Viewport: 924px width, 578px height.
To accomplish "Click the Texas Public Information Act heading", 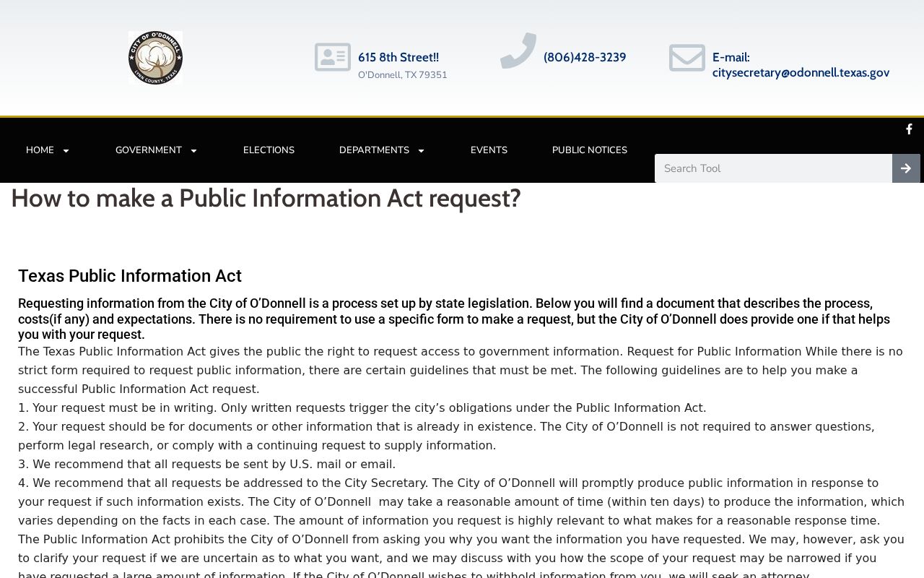I will tap(130, 276).
